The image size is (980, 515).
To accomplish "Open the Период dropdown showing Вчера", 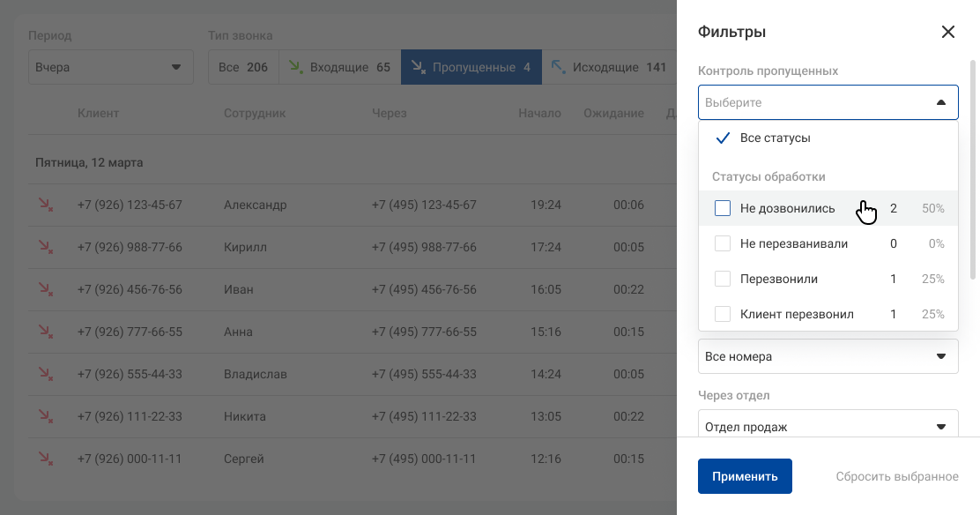I will tap(110, 67).
